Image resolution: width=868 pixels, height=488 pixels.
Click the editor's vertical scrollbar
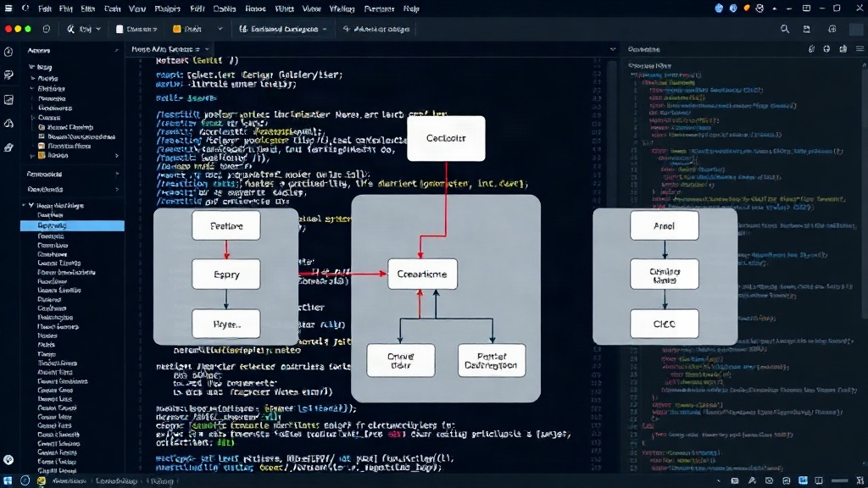612,265
